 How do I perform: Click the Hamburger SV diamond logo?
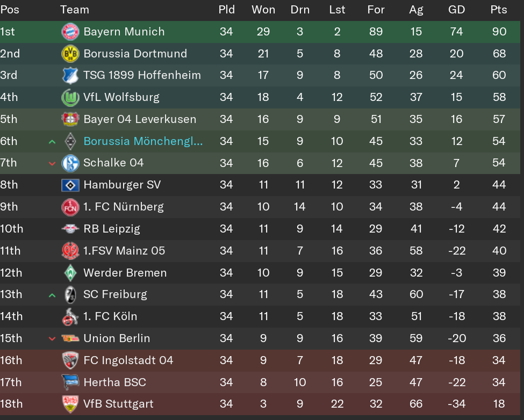tap(70, 185)
